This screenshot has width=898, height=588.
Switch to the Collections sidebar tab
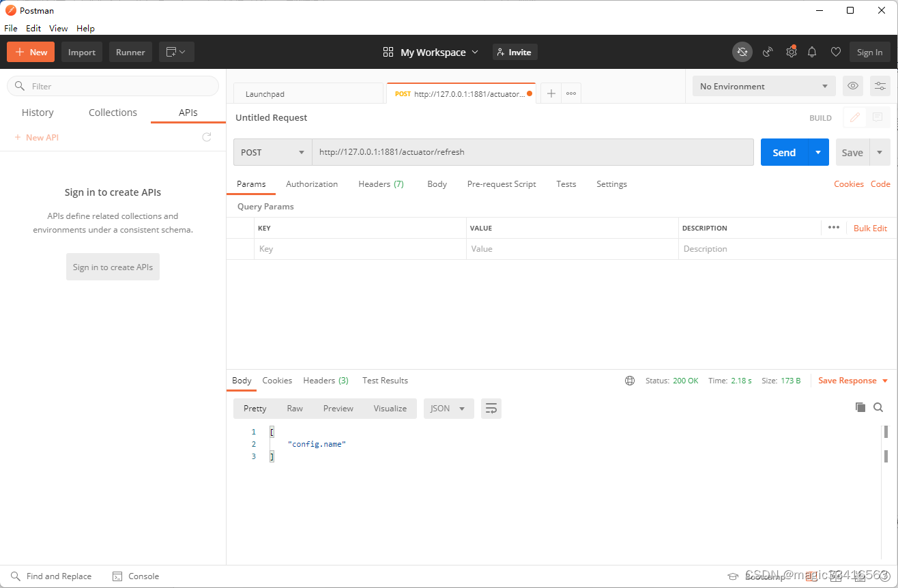(x=113, y=113)
